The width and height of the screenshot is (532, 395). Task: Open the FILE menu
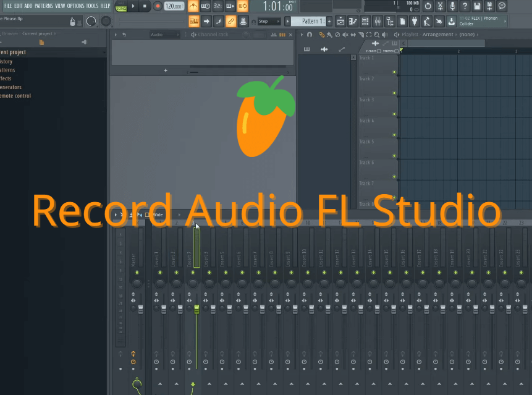(8, 6)
